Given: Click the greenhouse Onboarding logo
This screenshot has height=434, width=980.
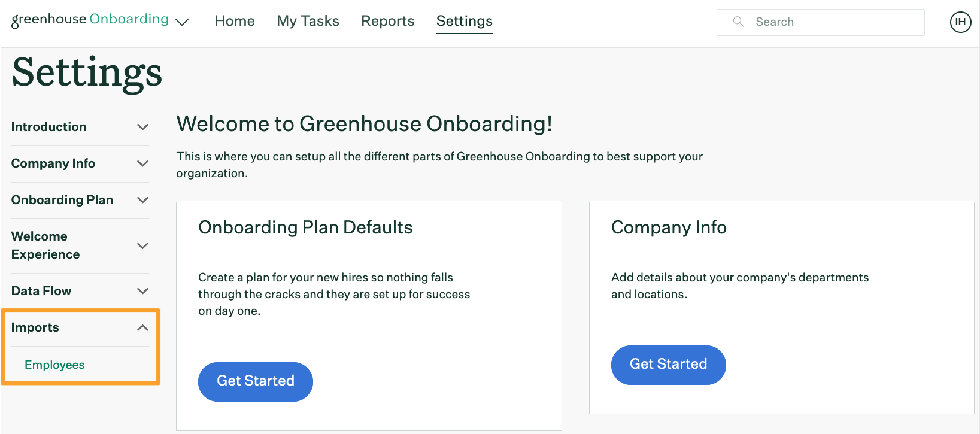Looking at the screenshot, I should [90, 20].
